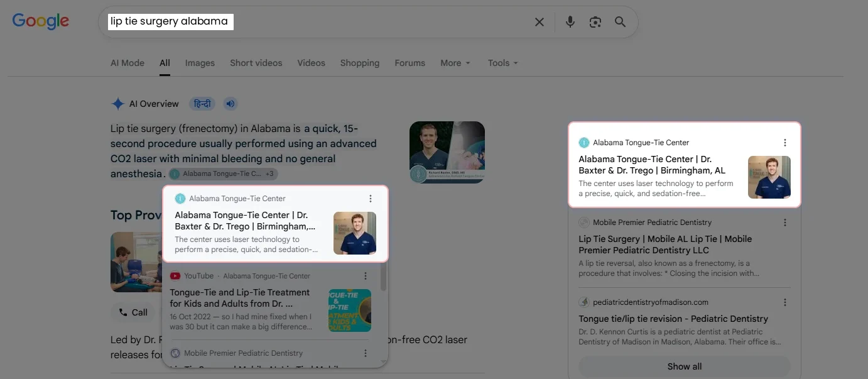Click the Google logo
The width and height of the screenshot is (868, 379).
(x=41, y=21)
